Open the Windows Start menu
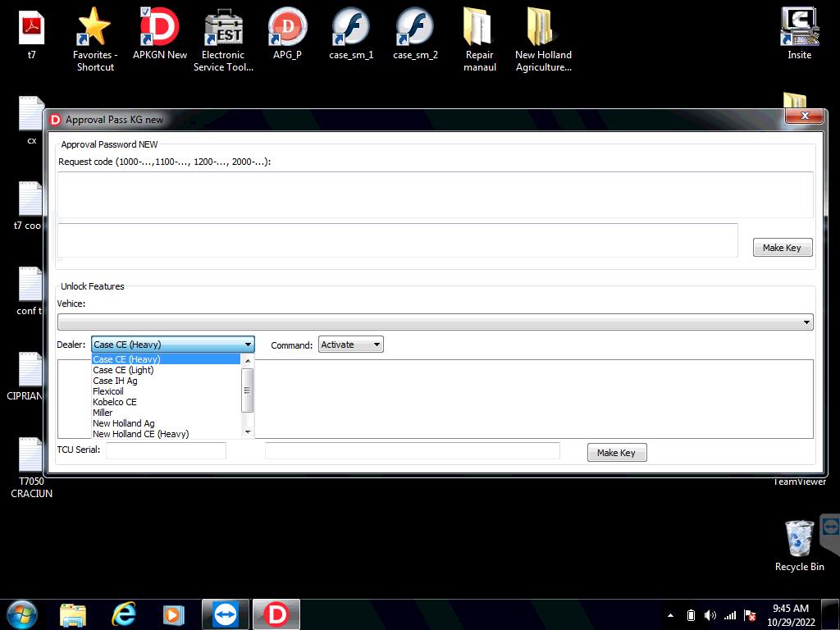The image size is (840, 630). (22, 614)
